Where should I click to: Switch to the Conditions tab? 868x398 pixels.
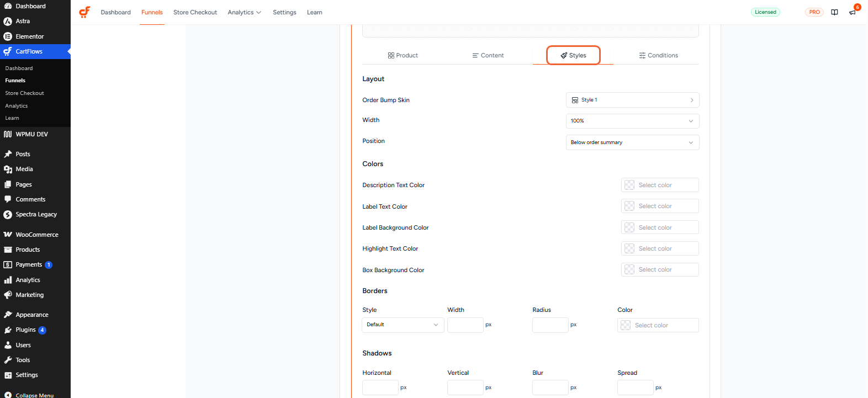[658, 55]
